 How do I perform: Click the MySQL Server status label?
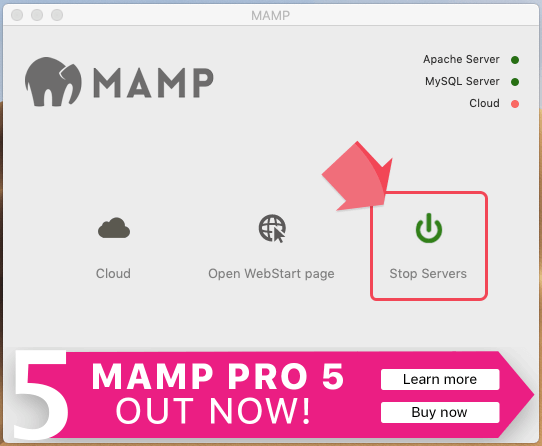[462, 82]
